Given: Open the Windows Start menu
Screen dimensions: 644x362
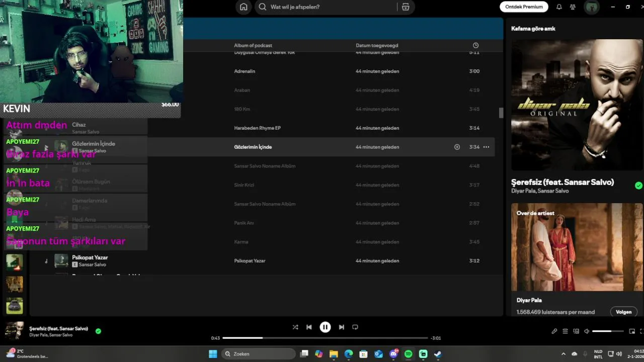Looking at the screenshot, I should [213, 354].
